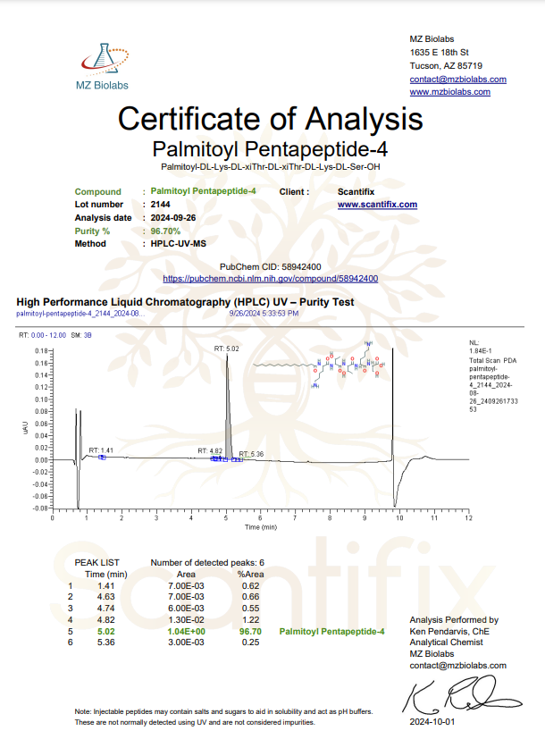Click the 2024-10-01 date under signature
This screenshot has height=756, width=545.
tap(432, 720)
